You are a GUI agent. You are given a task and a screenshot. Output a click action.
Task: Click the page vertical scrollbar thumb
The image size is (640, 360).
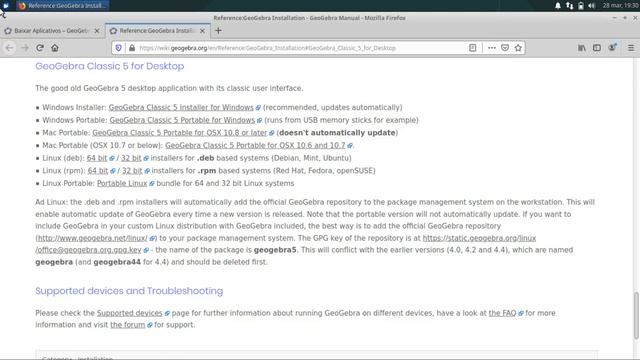point(636,315)
